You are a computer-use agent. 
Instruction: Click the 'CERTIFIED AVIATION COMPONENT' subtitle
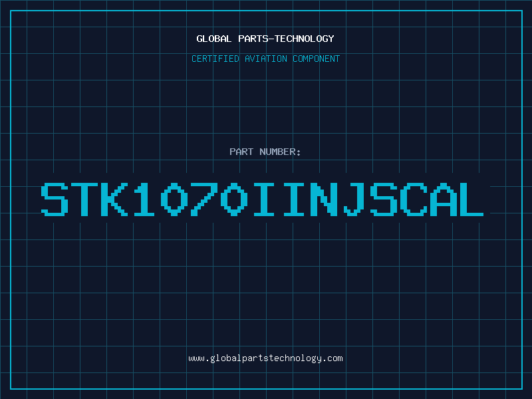[265, 59]
